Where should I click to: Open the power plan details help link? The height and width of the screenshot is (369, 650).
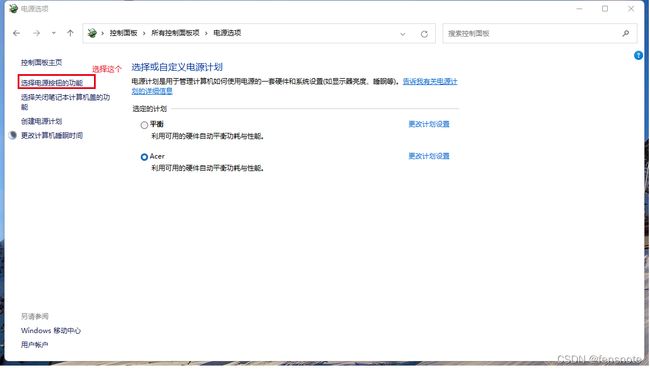tap(430, 82)
